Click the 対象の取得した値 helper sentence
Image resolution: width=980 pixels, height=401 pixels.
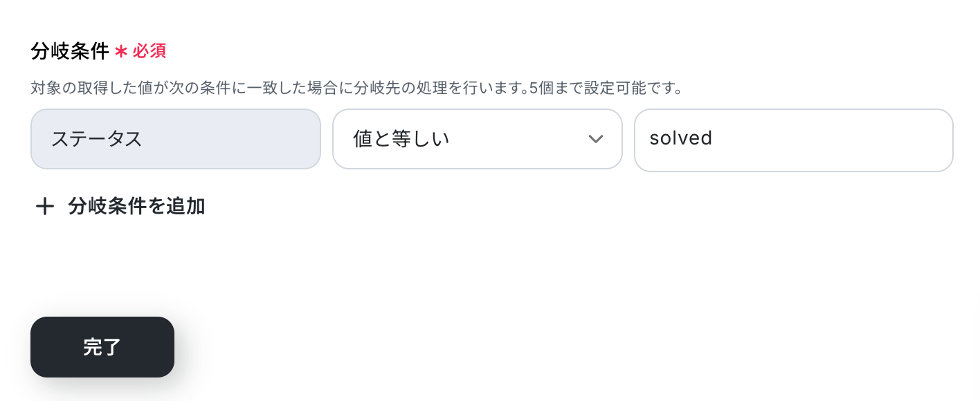pos(208,88)
